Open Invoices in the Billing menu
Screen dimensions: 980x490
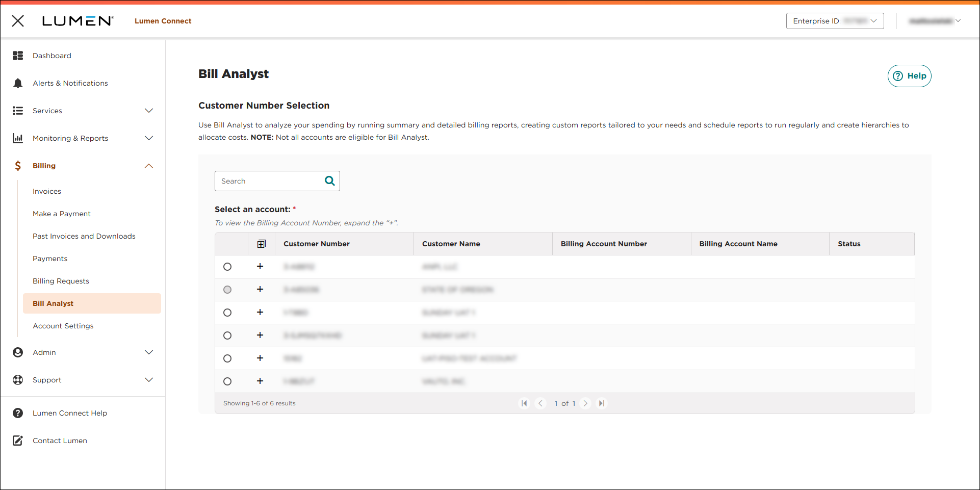(47, 191)
